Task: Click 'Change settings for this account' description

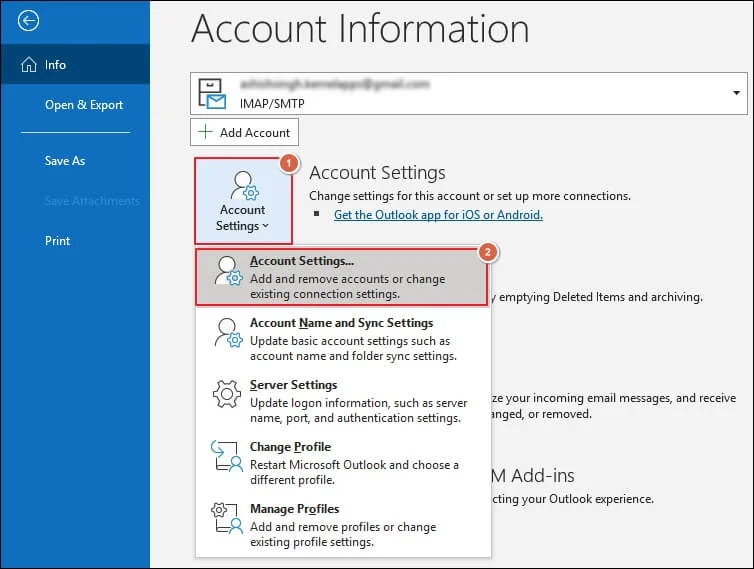Action: pyautogui.click(x=470, y=196)
